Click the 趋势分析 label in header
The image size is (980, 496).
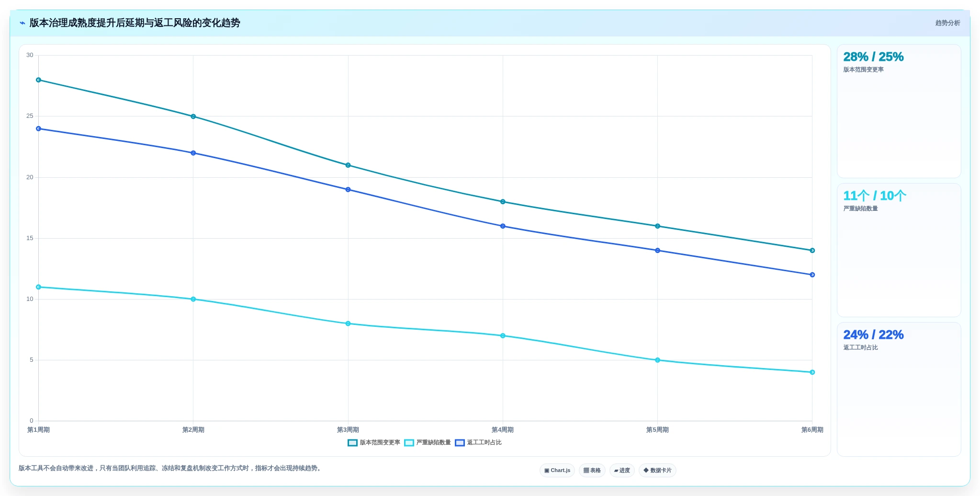tap(947, 23)
